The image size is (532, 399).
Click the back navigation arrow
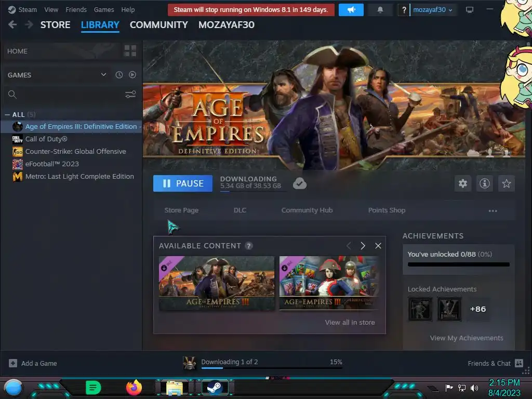point(12,24)
